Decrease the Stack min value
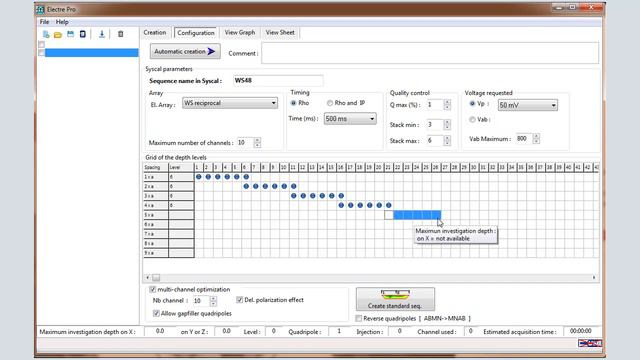Viewport: 640px width, 360px height. (447, 127)
